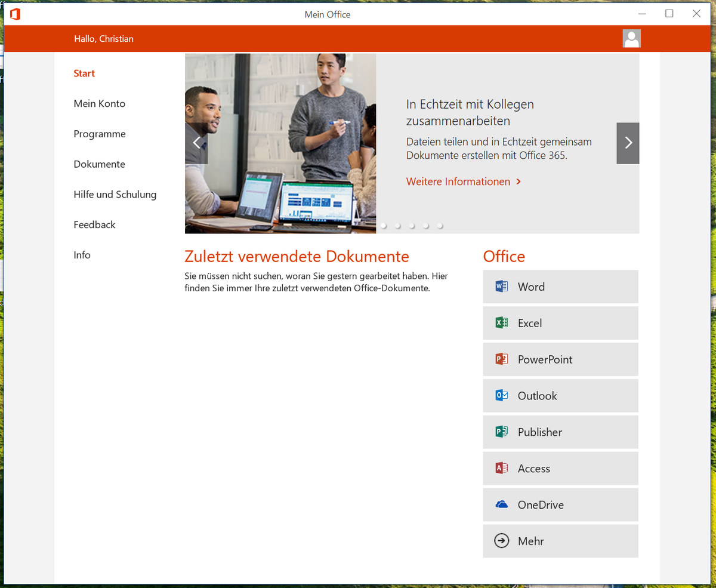Viewport: 716px width, 588px height.
Task: Close the Mein Office window
Action: 696,14
